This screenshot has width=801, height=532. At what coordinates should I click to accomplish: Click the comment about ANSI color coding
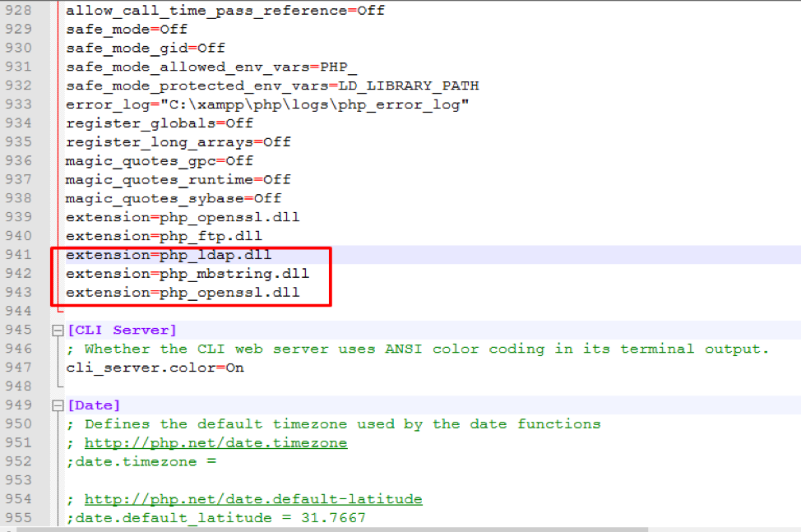[x=417, y=349]
